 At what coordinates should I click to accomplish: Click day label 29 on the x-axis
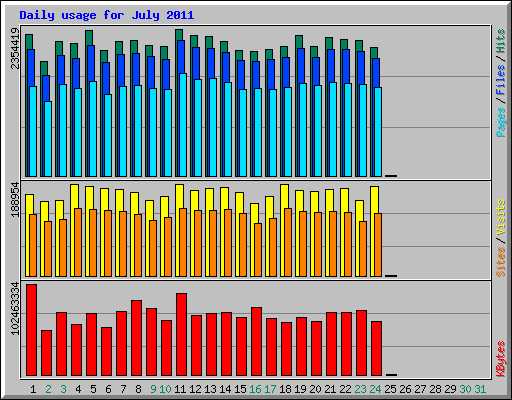450,389
